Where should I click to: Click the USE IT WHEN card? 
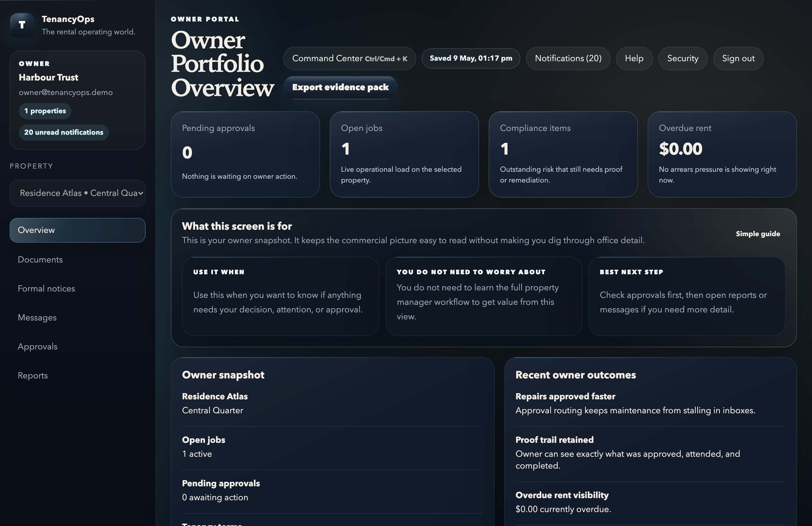click(x=280, y=296)
